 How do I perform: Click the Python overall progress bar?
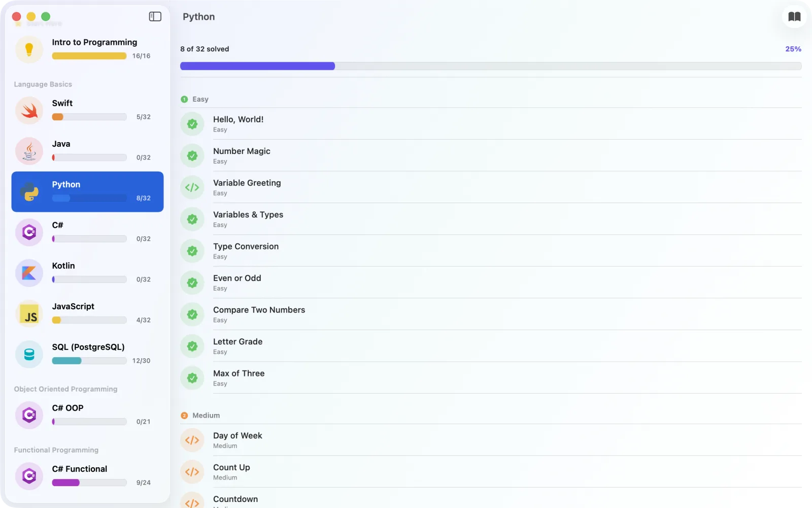click(491, 66)
